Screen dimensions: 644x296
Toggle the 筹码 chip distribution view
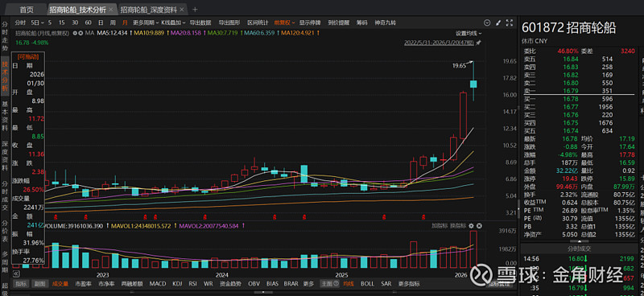tap(361, 23)
